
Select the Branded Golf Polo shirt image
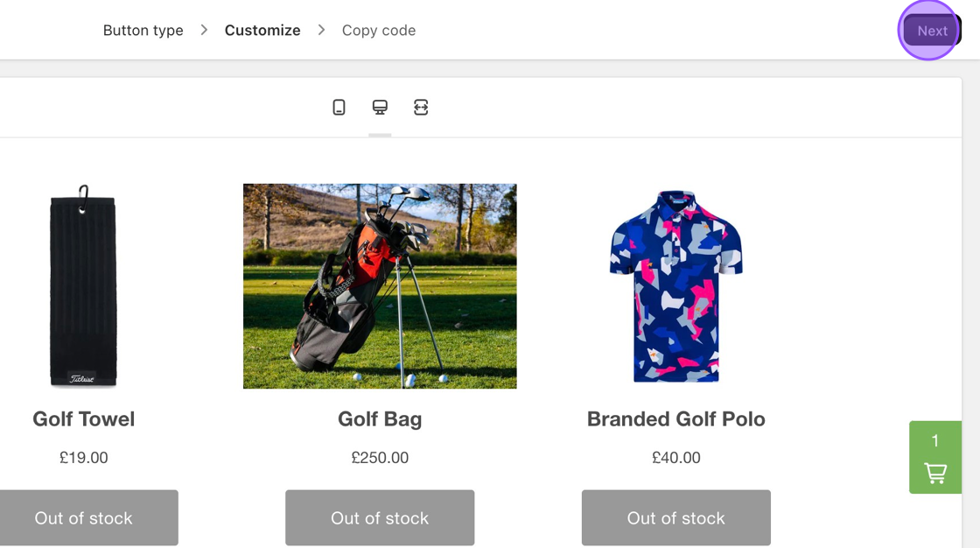(676, 286)
